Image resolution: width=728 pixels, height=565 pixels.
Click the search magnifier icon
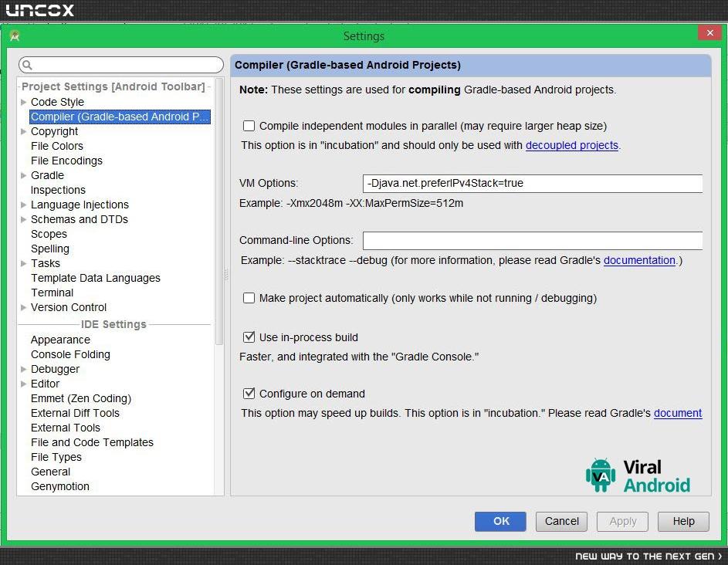coord(27,65)
